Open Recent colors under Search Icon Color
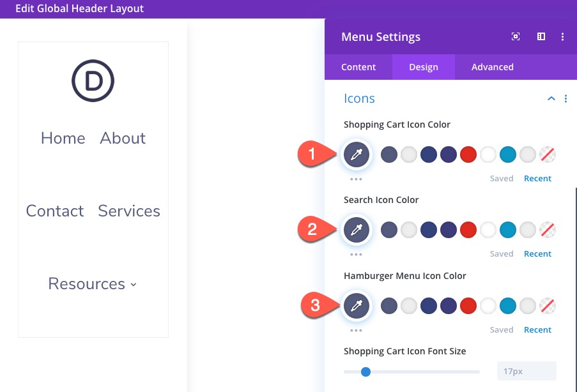This screenshot has height=392, width=577. click(537, 253)
